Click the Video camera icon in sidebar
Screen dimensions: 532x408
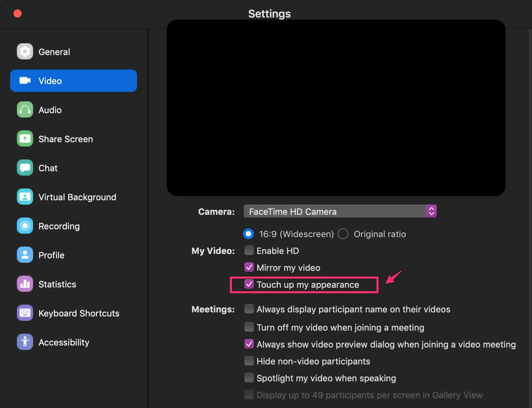click(x=25, y=80)
